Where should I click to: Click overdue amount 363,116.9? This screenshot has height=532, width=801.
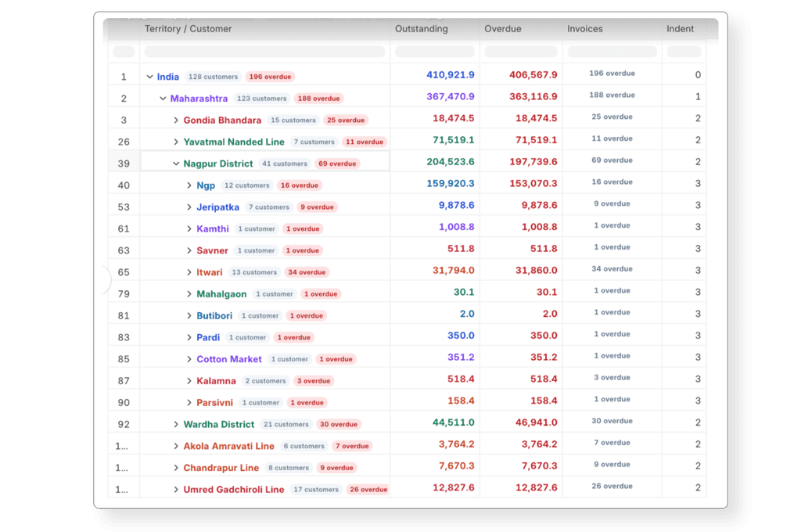(533, 96)
